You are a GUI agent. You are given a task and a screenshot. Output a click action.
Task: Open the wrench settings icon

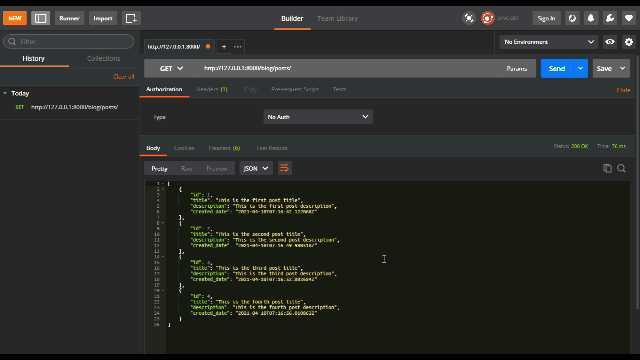(610, 18)
